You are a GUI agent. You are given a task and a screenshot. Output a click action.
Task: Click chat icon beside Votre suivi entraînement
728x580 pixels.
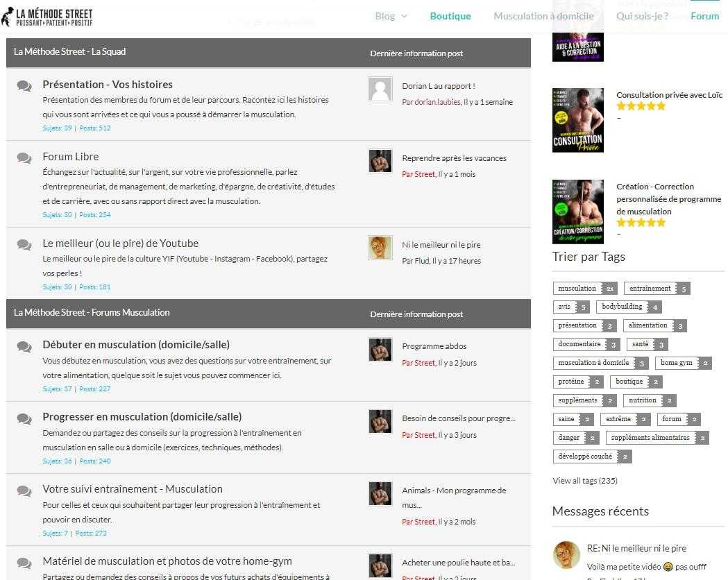[24, 491]
